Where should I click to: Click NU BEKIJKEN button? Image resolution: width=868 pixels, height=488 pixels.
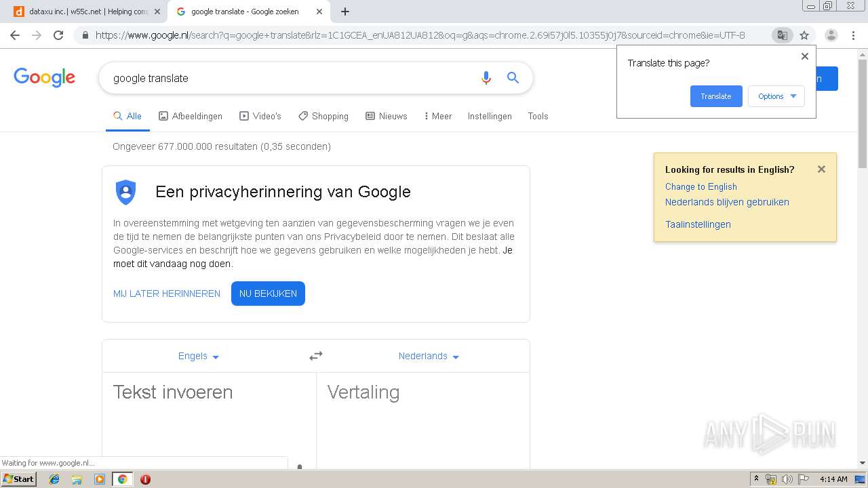point(268,293)
